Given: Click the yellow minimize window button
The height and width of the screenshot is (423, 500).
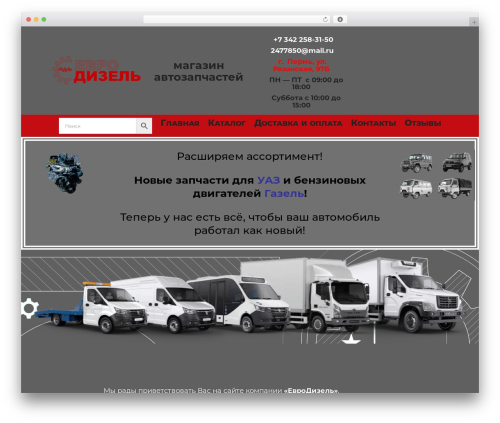Looking at the screenshot, I should click(x=36, y=20).
